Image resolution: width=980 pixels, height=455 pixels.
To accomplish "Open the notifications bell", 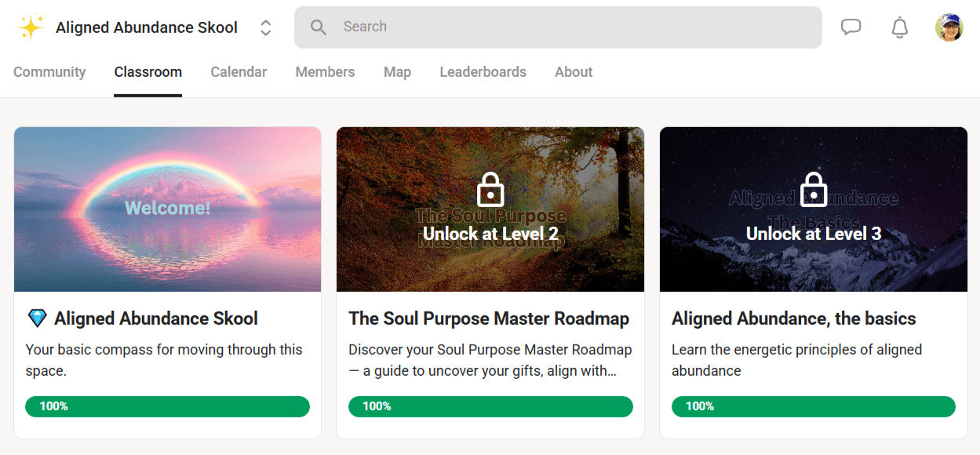I will click(x=900, y=27).
